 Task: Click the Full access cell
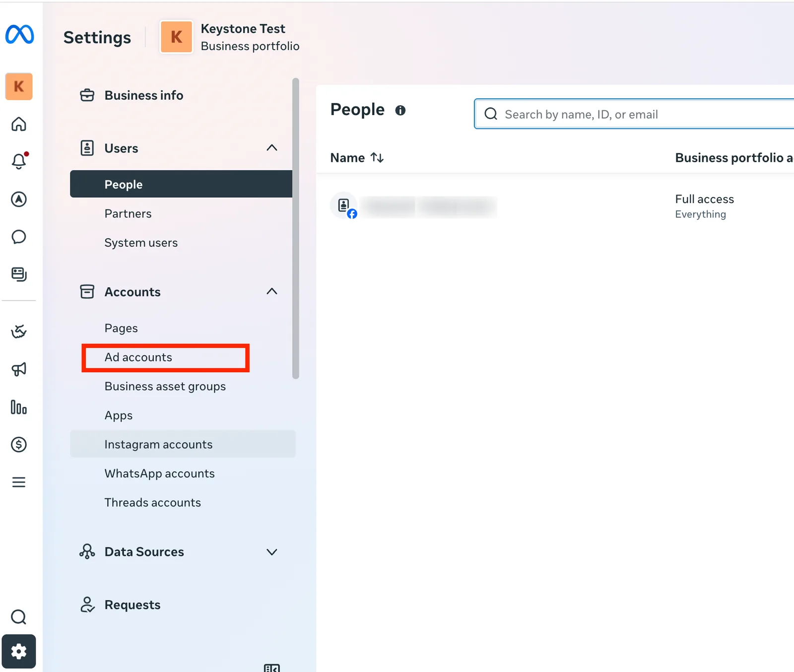click(x=705, y=199)
